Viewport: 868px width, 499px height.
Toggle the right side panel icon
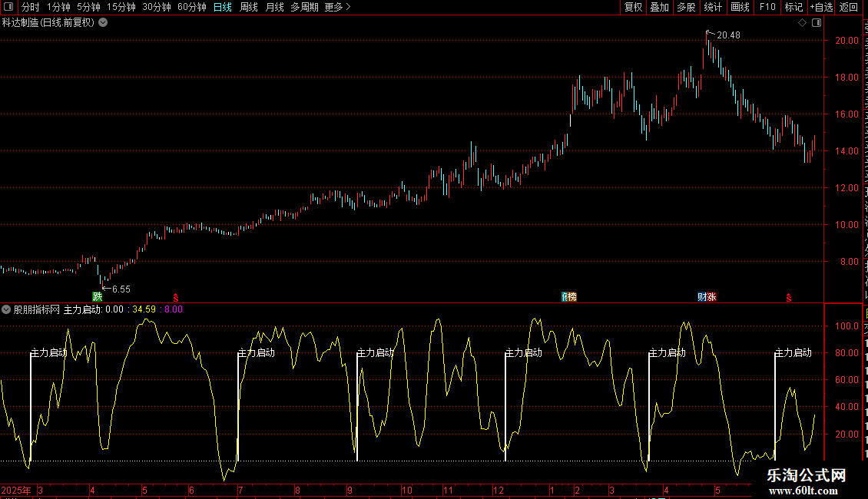817,23
